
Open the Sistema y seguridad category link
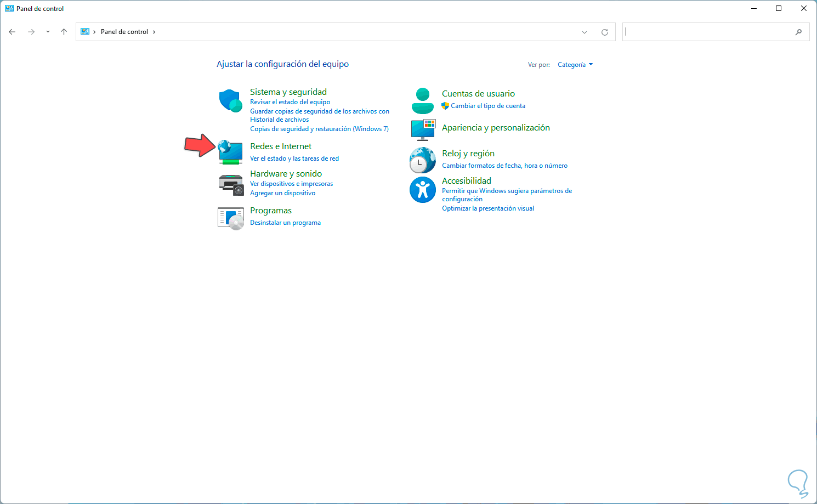288,92
